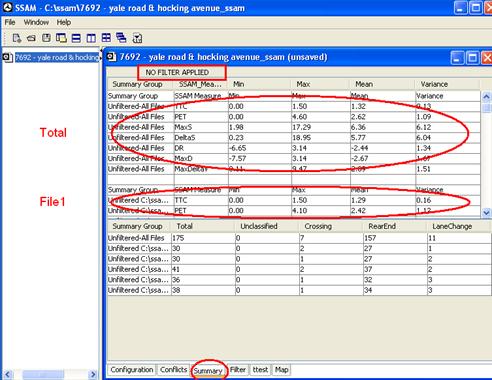Click the measures table scroll up arrow
Viewport: 492px width, 380px height.
coord(486,97)
